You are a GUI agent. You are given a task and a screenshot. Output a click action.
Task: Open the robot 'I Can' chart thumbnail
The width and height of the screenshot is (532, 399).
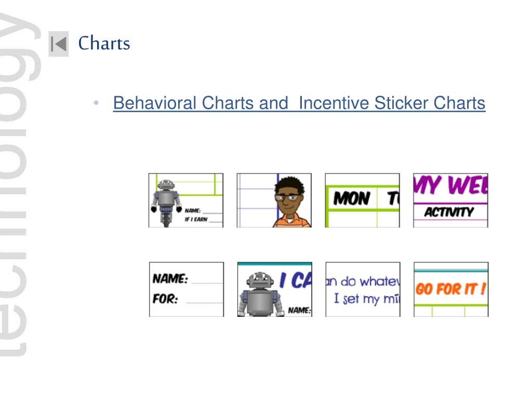click(275, 289)
